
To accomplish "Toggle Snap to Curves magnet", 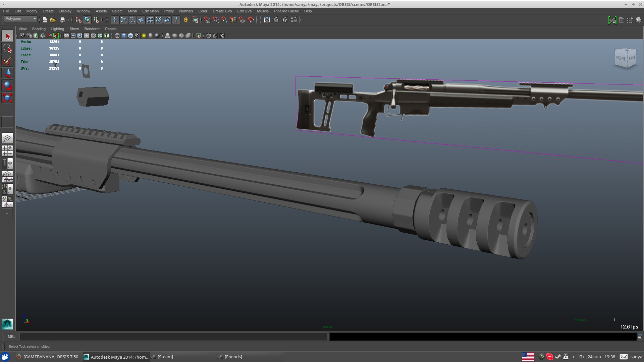I will [216, 20].
